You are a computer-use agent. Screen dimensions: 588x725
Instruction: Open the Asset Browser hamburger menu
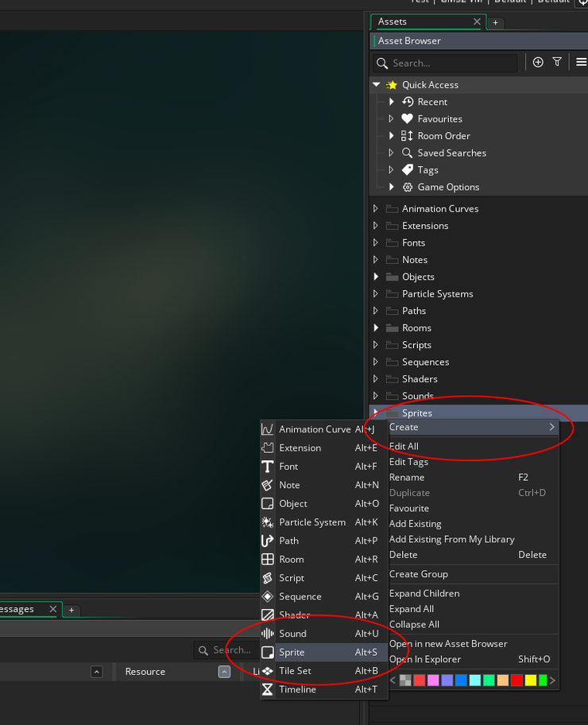pos(581,62)
